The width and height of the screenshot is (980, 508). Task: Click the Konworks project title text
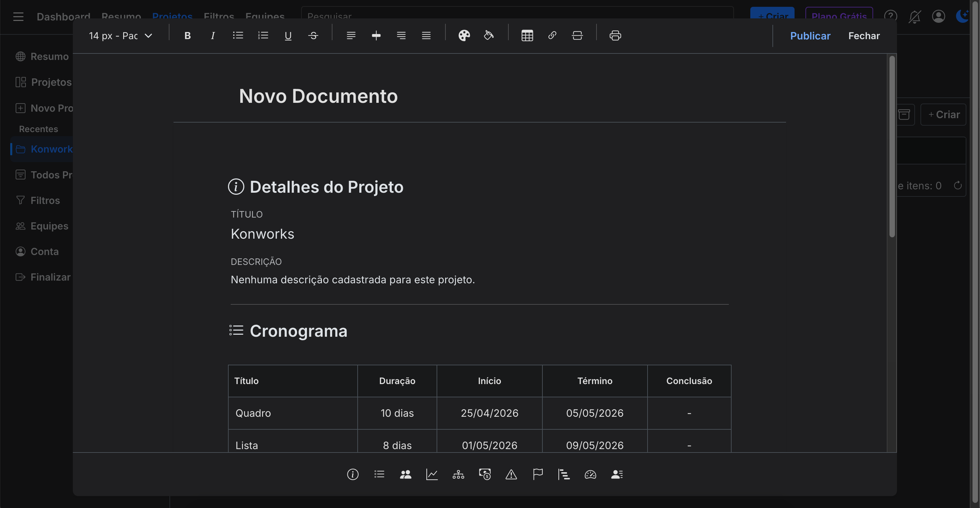(262, 234)
